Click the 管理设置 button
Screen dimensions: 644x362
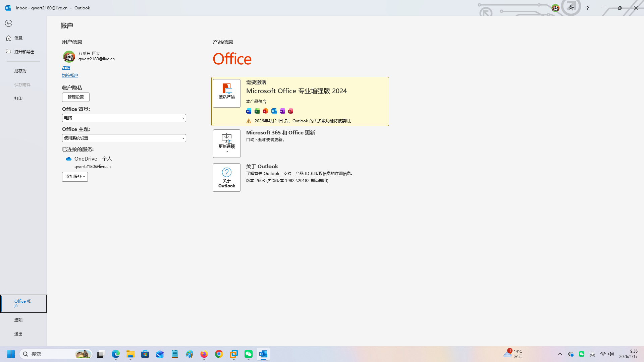76,97
